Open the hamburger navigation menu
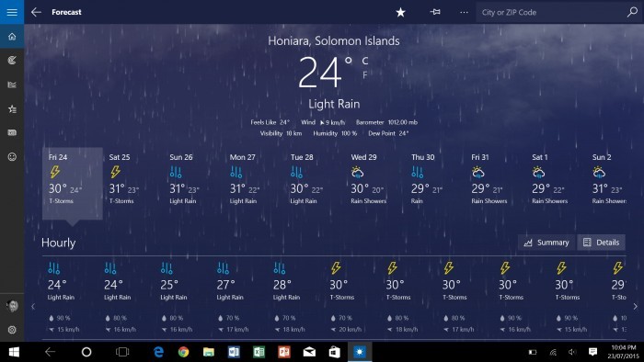Viewport: 644px width, 362px height. pyautogui.click(x=12, y=12)
